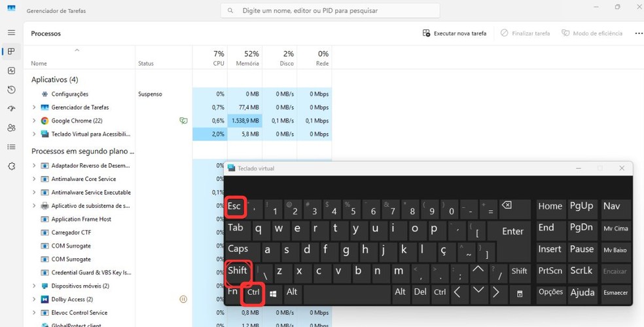
Task: Expand the Teclado Virtual para Acessibilidade row
Action: coord(34,134)
